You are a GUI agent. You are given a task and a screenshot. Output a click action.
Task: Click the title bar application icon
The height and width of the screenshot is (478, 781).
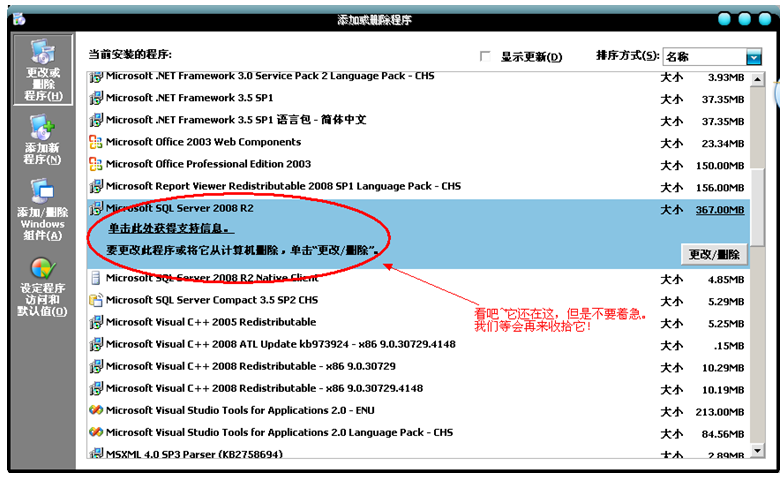pyautogui.click(x=19, y=19)
